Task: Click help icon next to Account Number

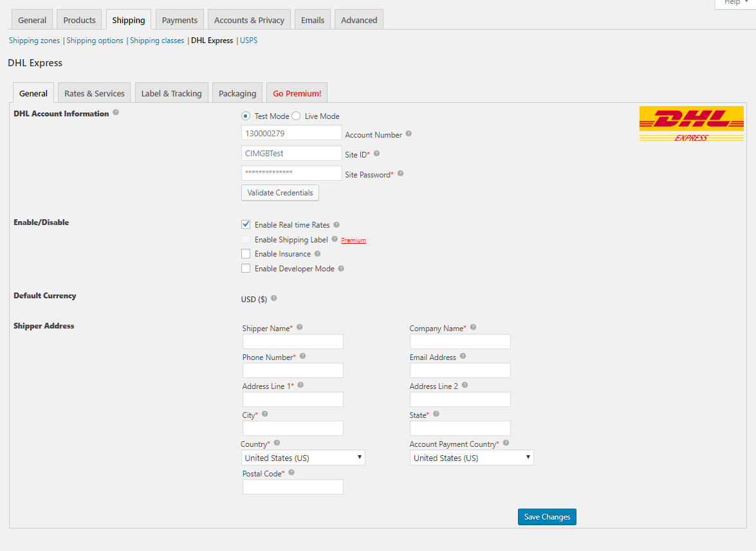Action: click(409, 134)
